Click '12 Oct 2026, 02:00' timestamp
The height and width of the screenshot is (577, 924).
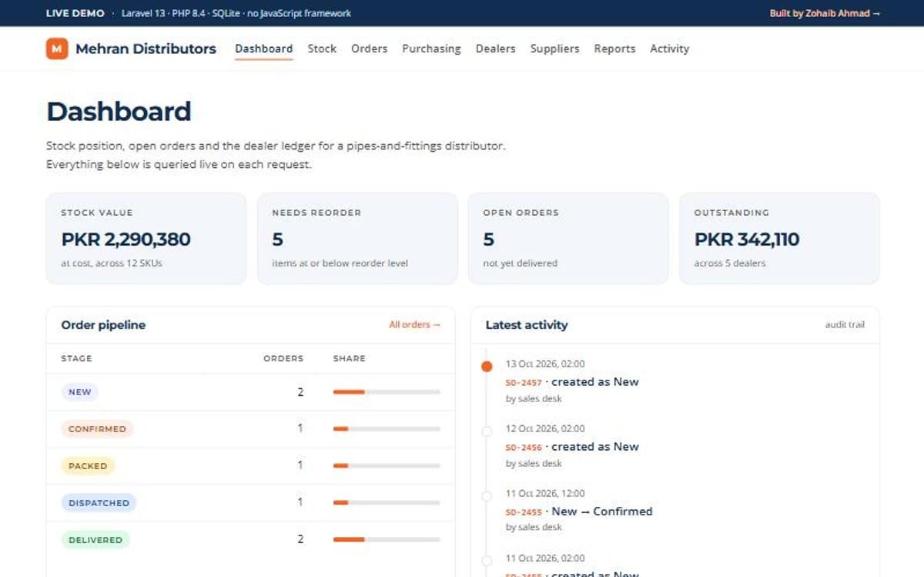tap(545, 428)
